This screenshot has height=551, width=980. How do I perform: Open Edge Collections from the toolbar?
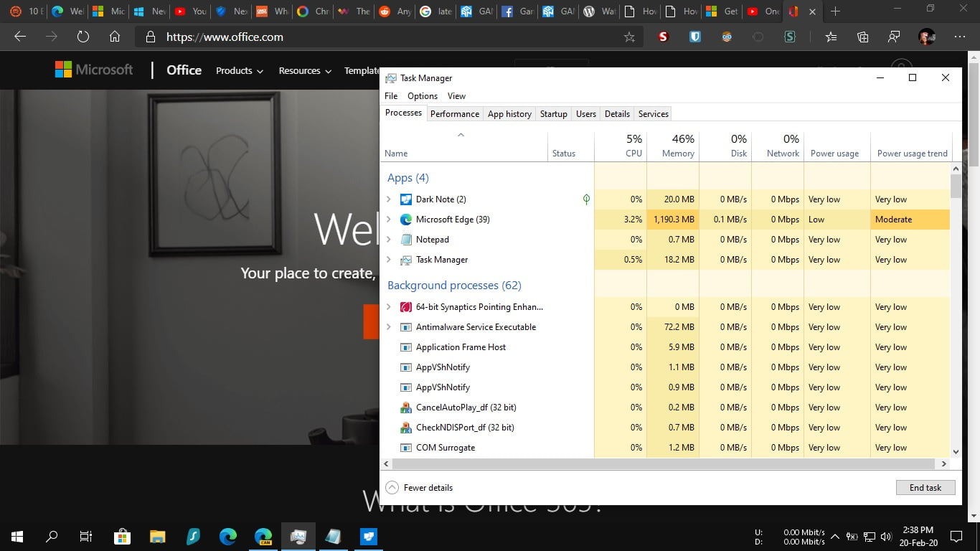862,36
